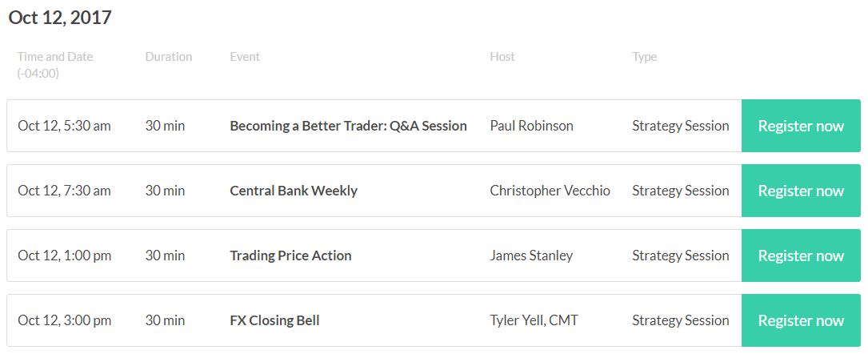Click Strategy Session type in FX Closing Bell row
This screenshot has height=354, width=868.
pyautogui.click(x=680, y=320)
